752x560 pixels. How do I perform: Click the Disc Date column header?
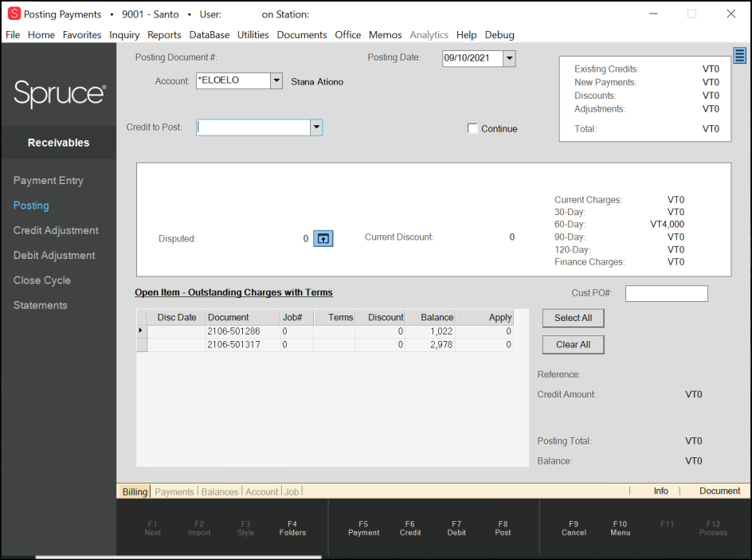[x=177, y=317]
